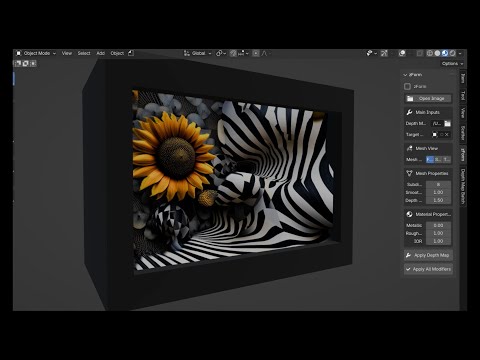This screenshot has width=480, height=360.
Task: Open the Object Mode dropdown
Action: 36,53
